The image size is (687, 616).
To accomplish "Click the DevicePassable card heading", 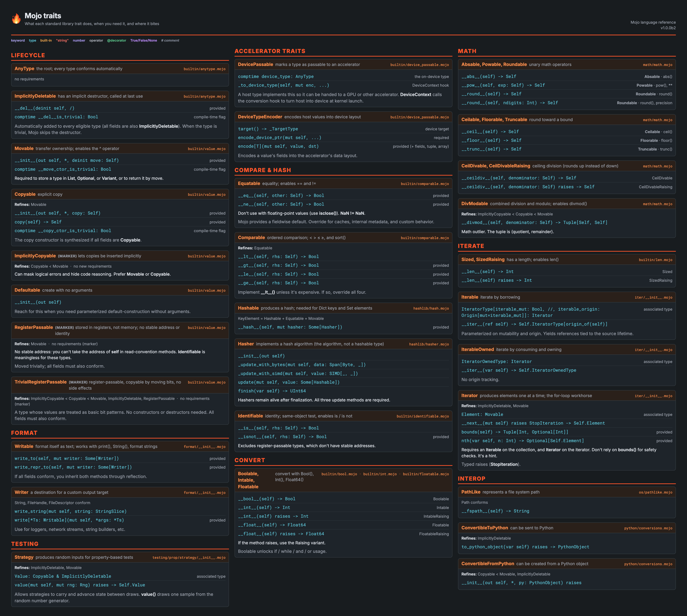I will [255, 64].
